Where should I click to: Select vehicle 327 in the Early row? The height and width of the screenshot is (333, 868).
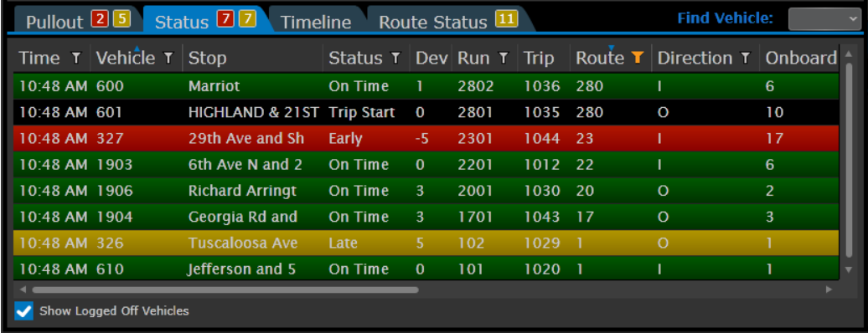coord(109,138)
